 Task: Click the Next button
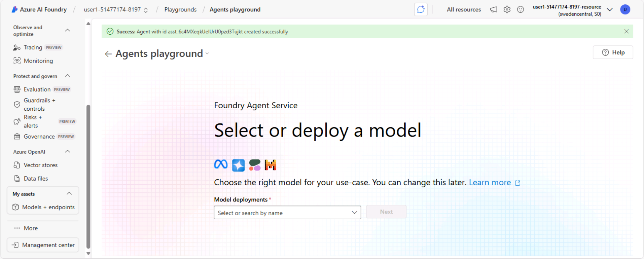pyautogui.click(x=386, y=212)
